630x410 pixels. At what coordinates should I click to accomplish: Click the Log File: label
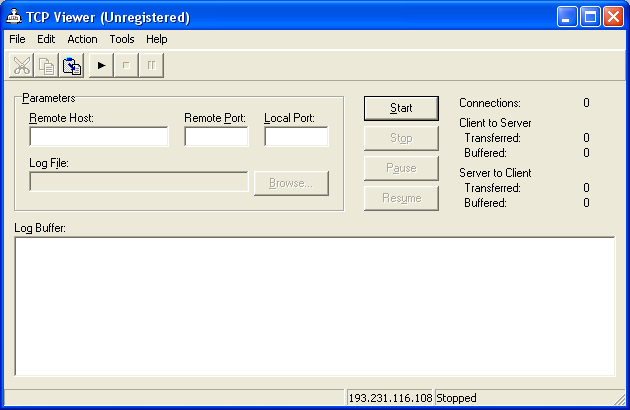(x=49, y=163)
